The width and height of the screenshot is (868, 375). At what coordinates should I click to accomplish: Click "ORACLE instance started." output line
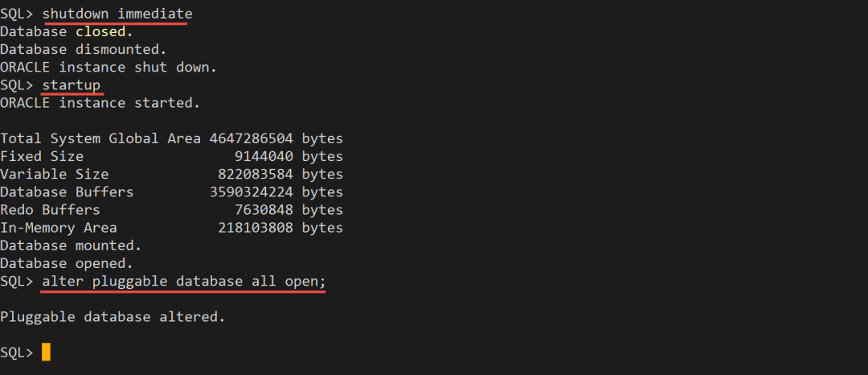pos(100,103)
